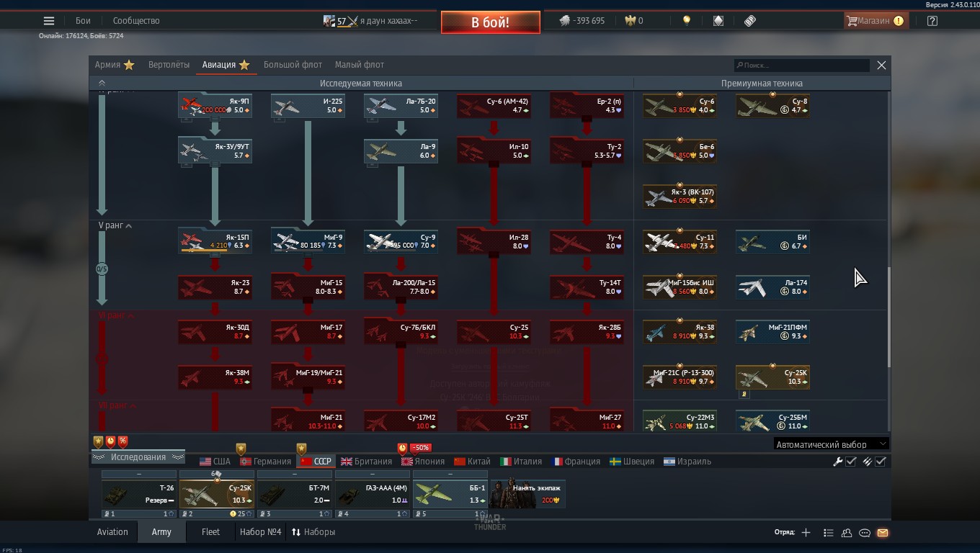The width and height of the screenshot is (980, 553).
Task: Click the Поиск search field
Action: [x=801, y=66]
